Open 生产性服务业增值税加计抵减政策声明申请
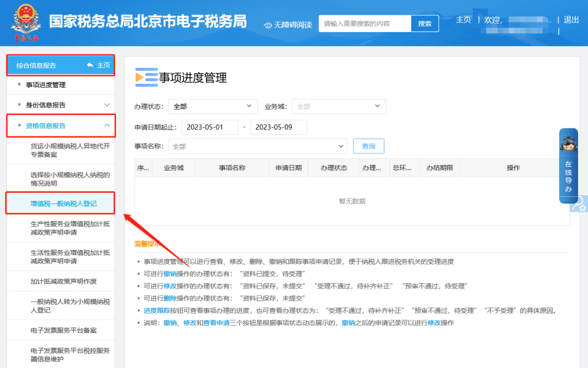Viewport: 588px width, 368px height. (x=70, y=228)
